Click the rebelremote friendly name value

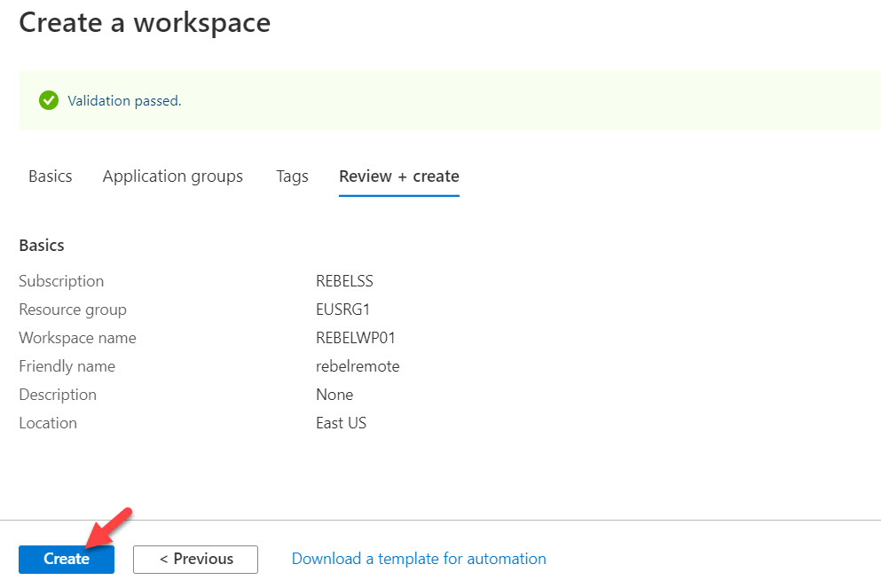coord(358,366)
